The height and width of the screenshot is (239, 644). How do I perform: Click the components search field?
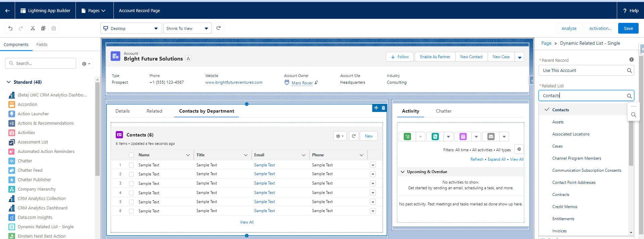point(41,63)
